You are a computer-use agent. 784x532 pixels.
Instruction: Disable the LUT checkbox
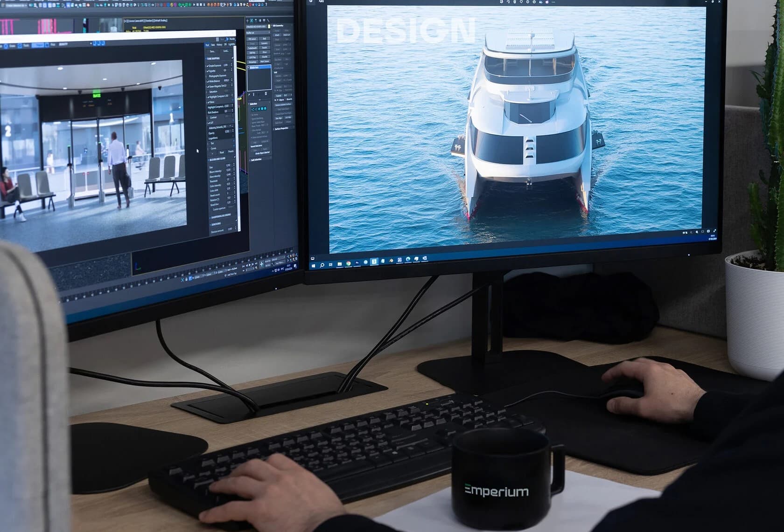pos(208,123)
